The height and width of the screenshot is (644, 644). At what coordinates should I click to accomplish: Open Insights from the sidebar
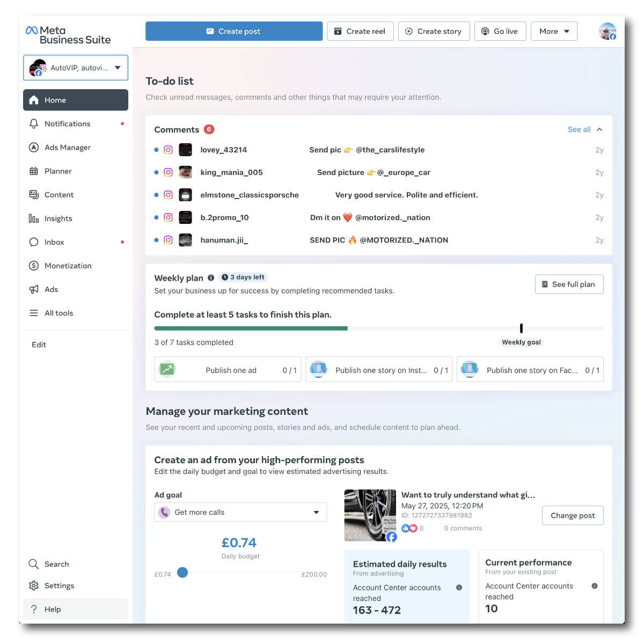pos(76,218)
